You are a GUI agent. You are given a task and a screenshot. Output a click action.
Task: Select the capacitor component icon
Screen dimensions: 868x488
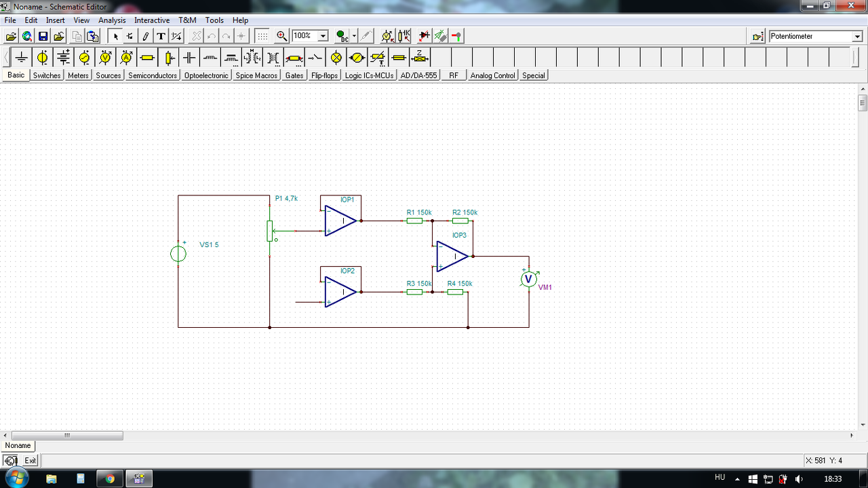click(189, 57)
